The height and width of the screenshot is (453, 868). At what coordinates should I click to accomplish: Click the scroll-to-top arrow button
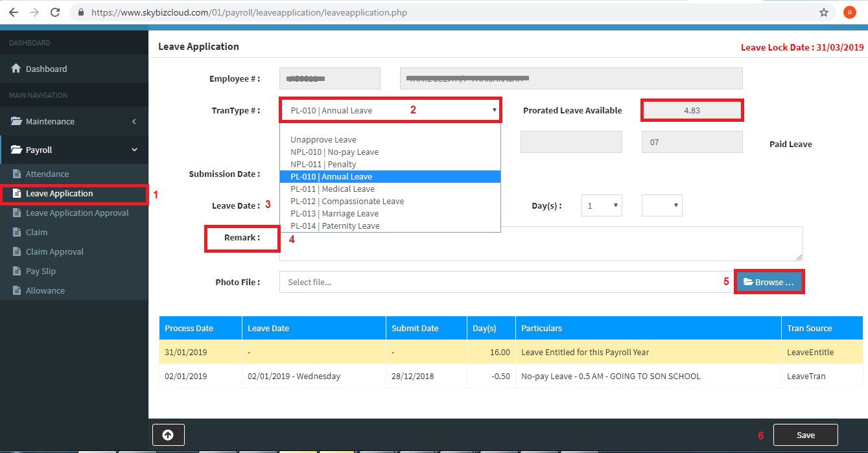(x=168, y=435)
